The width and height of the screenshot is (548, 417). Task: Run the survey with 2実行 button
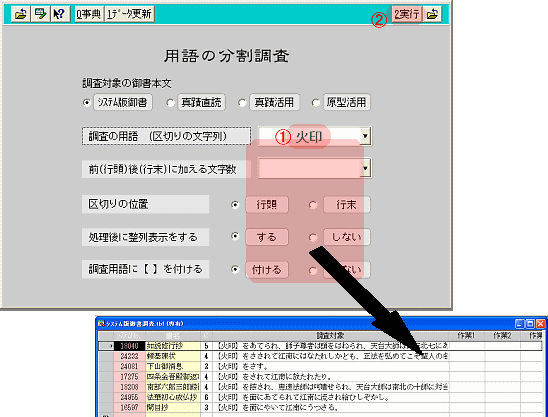pyautogui.click(x=407, y=14)
